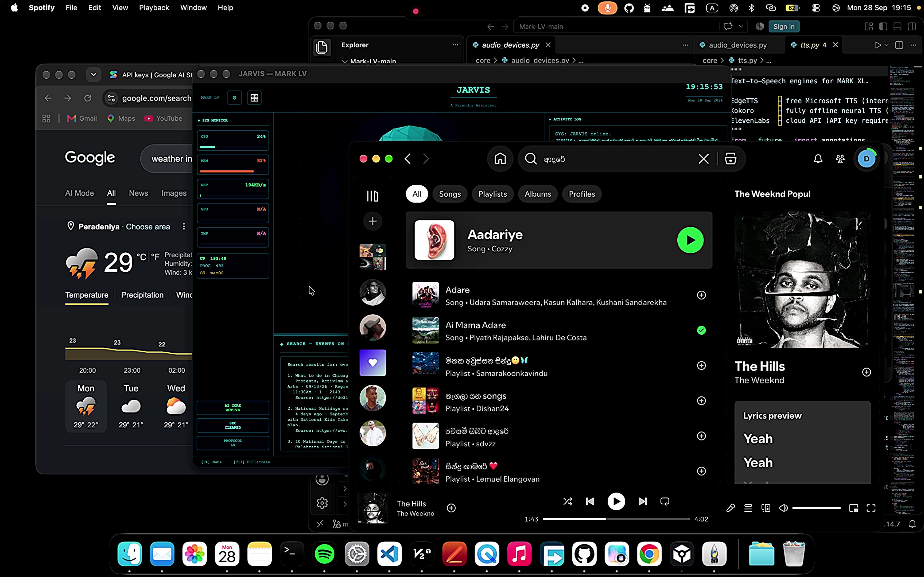Open Visual Studio Code from the Dock
924x577 pixels.
click(389, 554)
